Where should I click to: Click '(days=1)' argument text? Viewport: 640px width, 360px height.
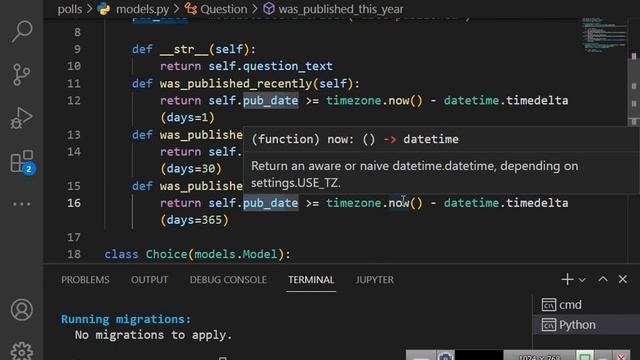click(x=187, y=118)
